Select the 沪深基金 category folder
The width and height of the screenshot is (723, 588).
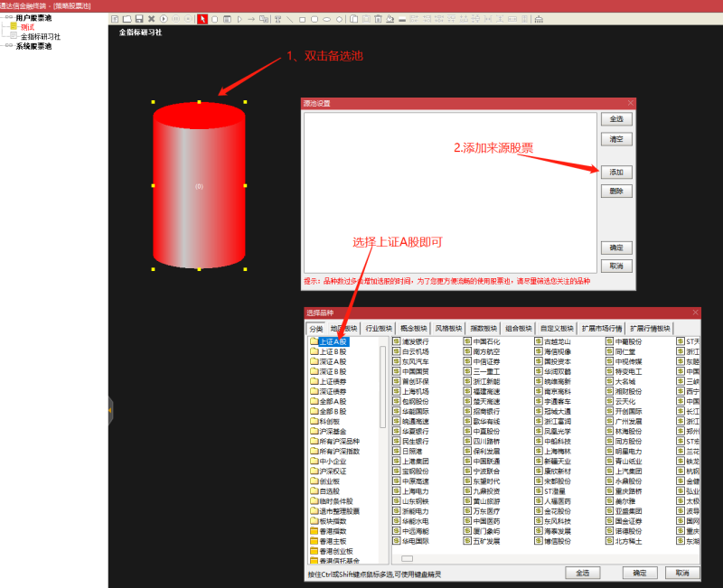click(328, 432)
